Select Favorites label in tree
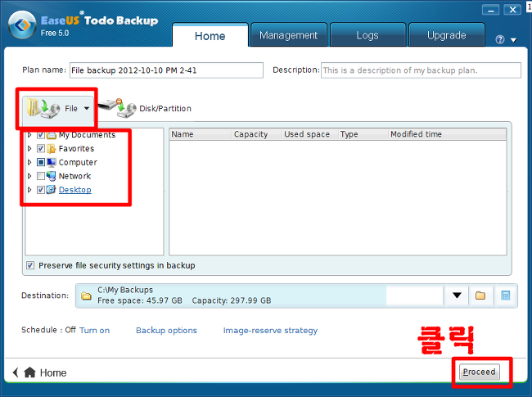Screen dimensions: 532x397 pos(76,149)
